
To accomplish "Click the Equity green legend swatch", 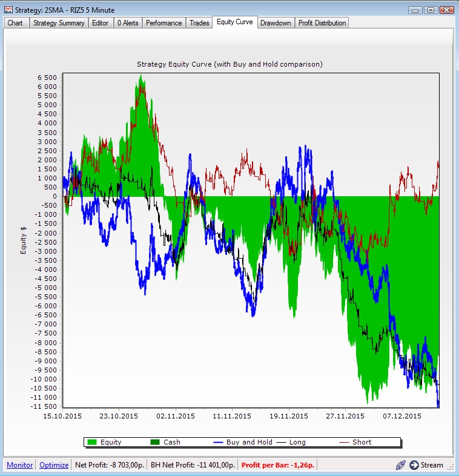I will coord(92,442).
